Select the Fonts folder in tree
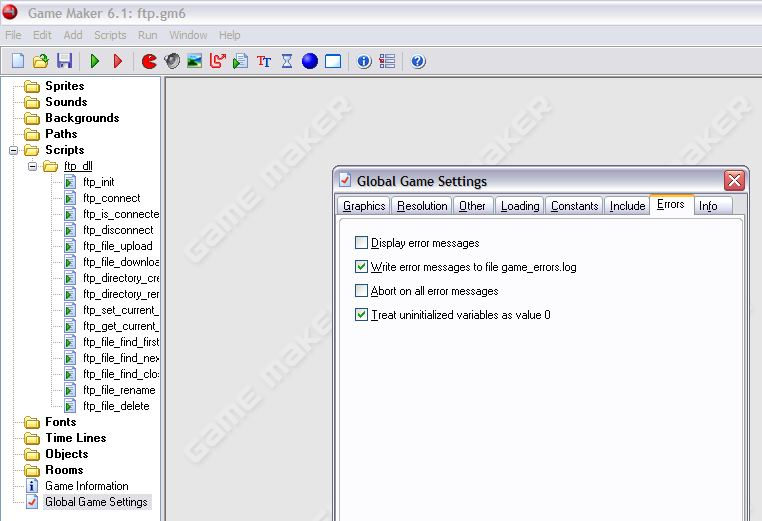This screenshot has height=521, width=762. [x=61, y=422]
